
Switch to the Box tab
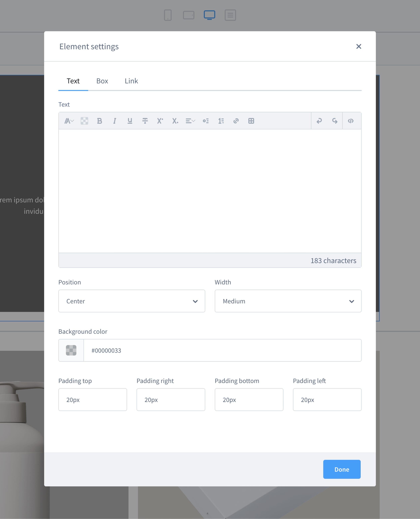pos(102,81)
